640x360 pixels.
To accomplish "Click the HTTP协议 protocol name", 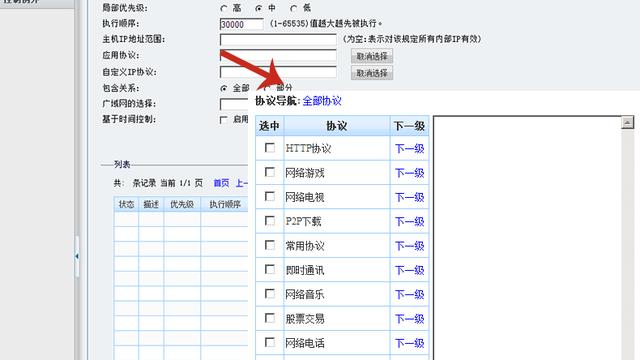I will pos(308,149).
